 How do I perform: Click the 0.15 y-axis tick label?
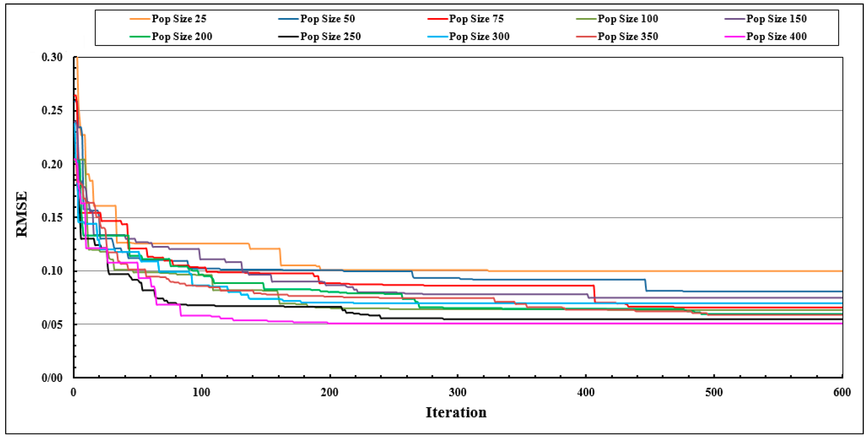52,217
